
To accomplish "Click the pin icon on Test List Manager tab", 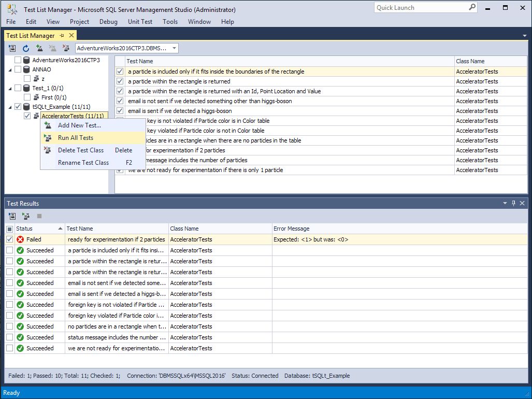I will coord(62,35).
